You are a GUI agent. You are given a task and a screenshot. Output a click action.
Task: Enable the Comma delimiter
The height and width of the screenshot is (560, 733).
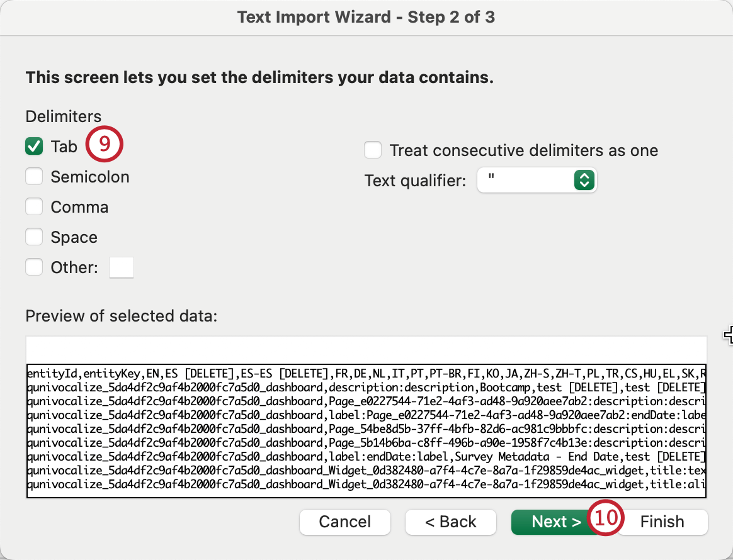[35, 206]
